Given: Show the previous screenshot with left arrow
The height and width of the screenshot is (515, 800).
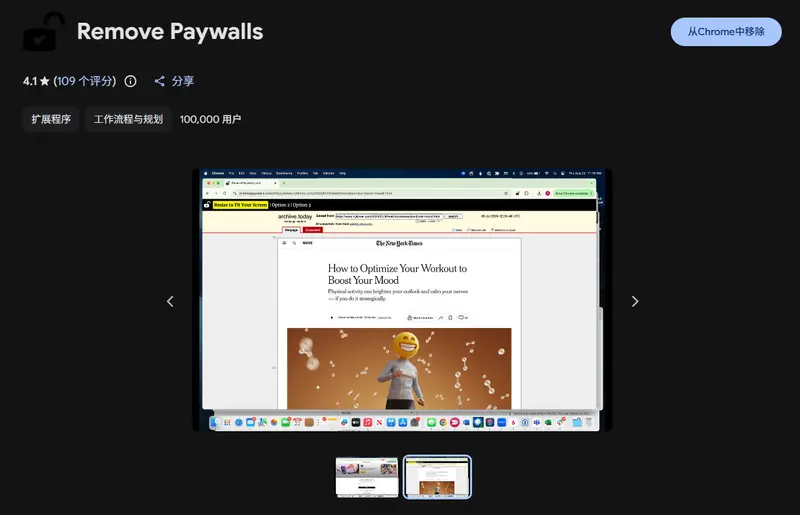Looking at the screenshot, I should (x=170, y=302).
